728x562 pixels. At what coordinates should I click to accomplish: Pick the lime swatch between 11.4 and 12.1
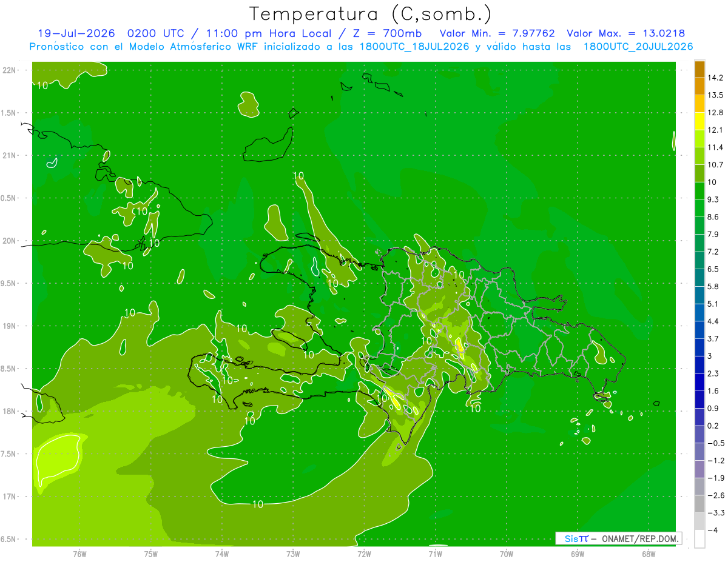click(699, 139)
